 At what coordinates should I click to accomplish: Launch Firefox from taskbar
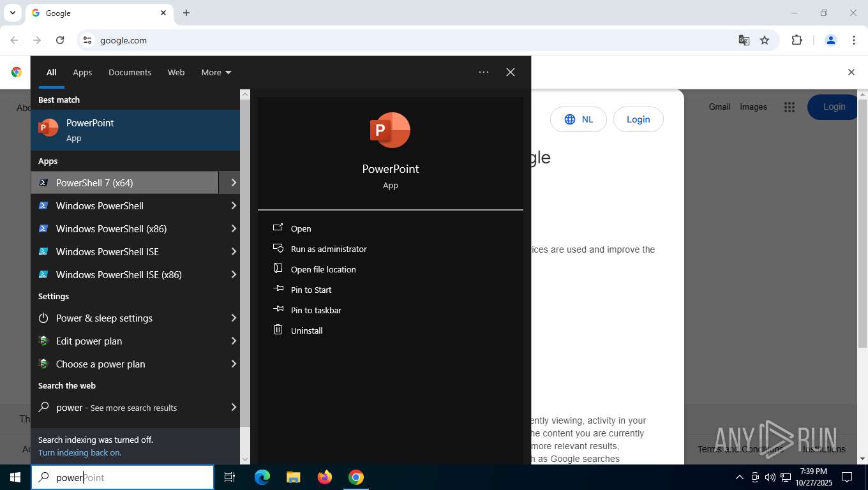tap(325, 477)
